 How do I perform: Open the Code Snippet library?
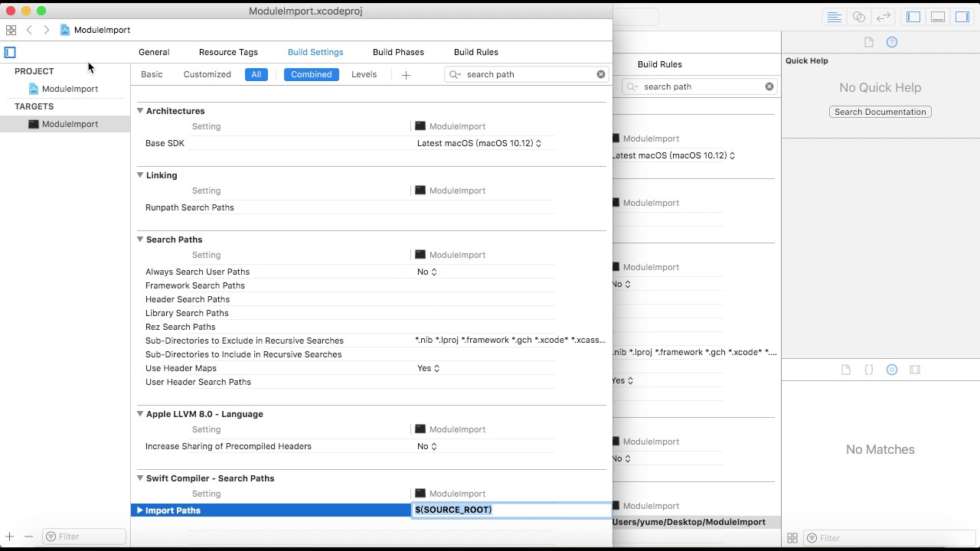click(x=869, y=370)
